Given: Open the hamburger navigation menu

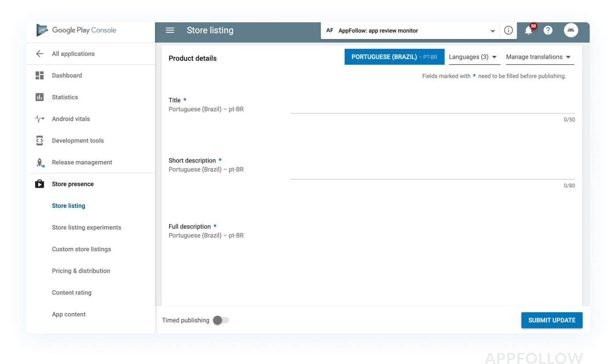Looking at the screenshot, I should [170, 30].
